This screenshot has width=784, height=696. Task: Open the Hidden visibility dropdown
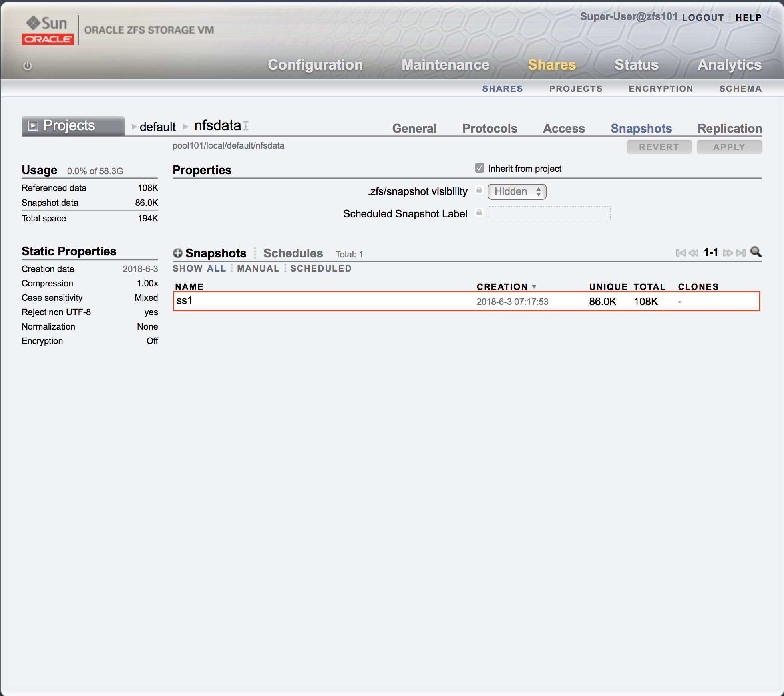coord(517,192)
